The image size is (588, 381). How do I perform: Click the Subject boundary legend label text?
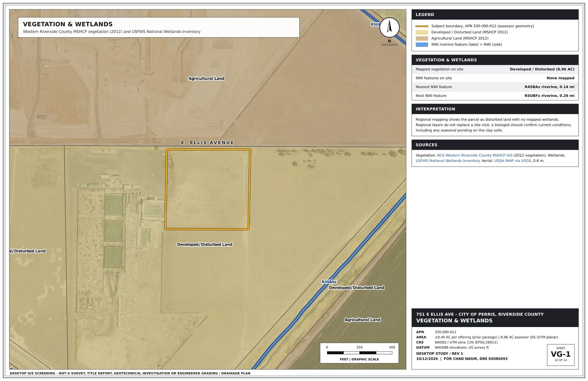pyautogui.click(x=482, y=26)
